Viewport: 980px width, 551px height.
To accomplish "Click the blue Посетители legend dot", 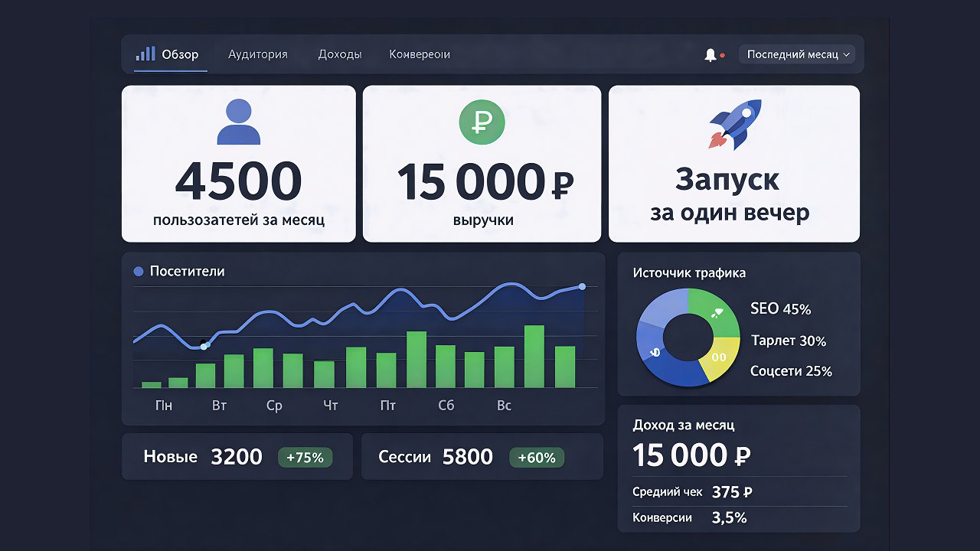I will pos(139,271).
